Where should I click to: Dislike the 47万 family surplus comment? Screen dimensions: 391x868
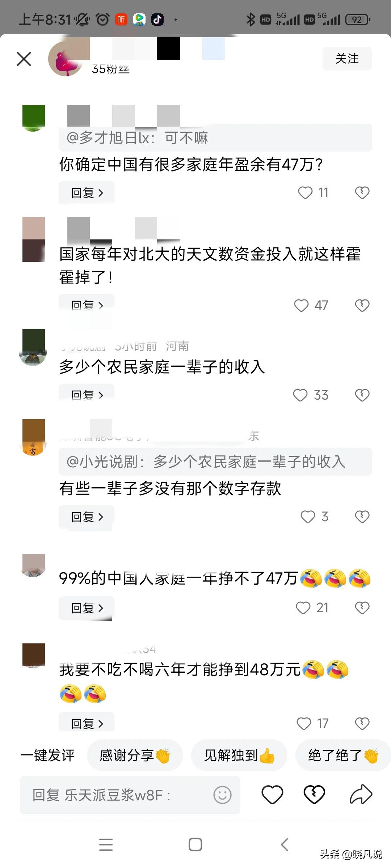click(x=362, y=193)
